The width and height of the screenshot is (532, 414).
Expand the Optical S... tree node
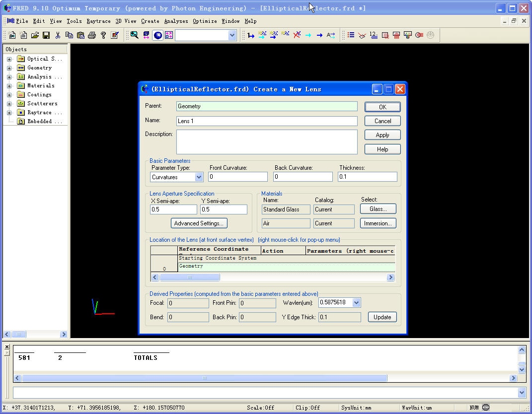click(9, 59)
